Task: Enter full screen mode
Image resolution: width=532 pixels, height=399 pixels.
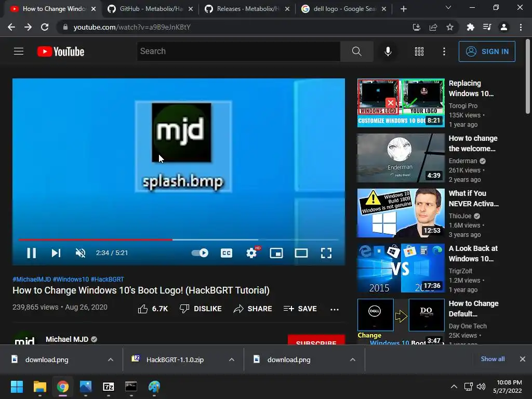Action: point(326,253)
